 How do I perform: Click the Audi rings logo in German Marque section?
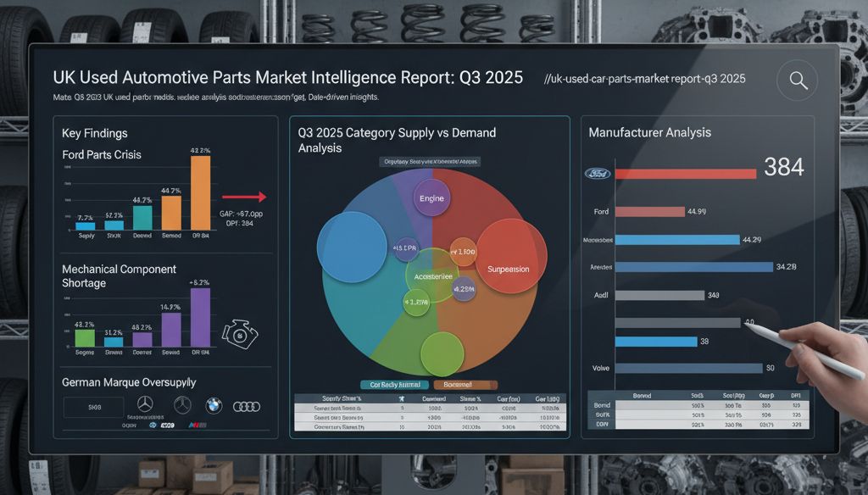pos(248,408)
